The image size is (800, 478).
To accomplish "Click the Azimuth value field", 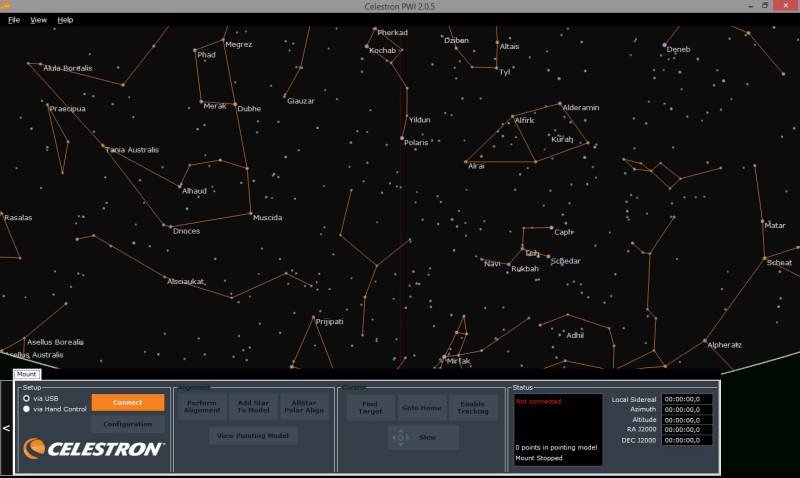I will pyautogui.click(x=687, y=410).
